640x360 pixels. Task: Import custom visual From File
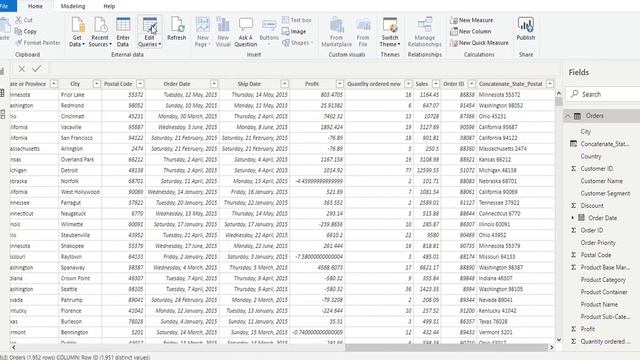pos(363,32)
